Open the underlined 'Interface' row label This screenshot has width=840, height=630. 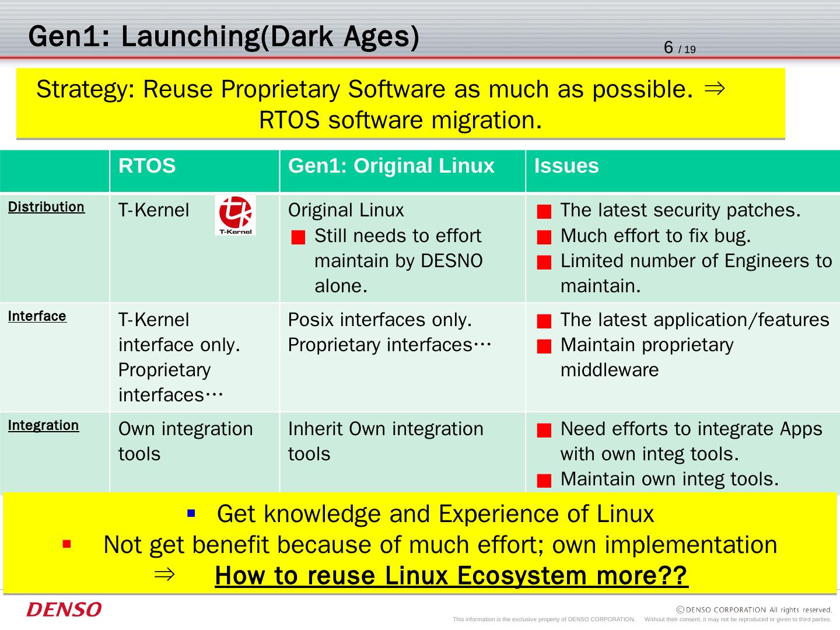37,316
